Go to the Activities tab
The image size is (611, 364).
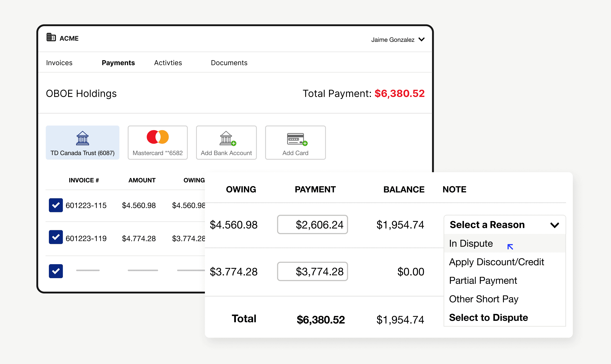[168, 63]
